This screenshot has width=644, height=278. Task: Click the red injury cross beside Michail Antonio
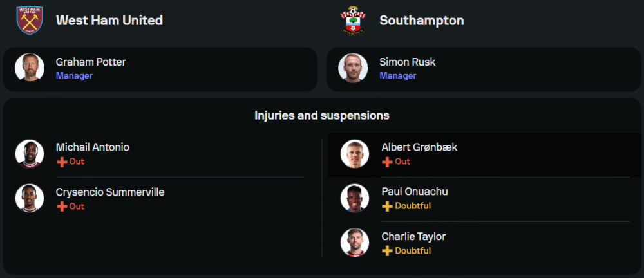[62, 162]
